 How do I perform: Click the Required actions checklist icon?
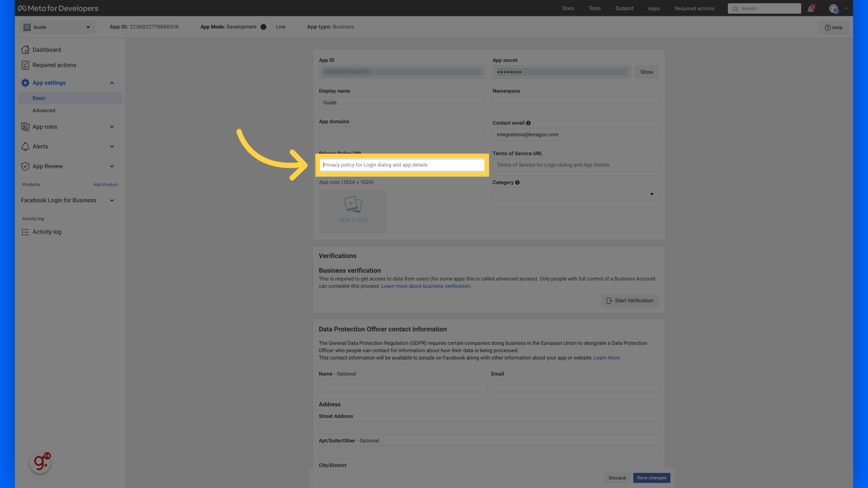[25, 65]
